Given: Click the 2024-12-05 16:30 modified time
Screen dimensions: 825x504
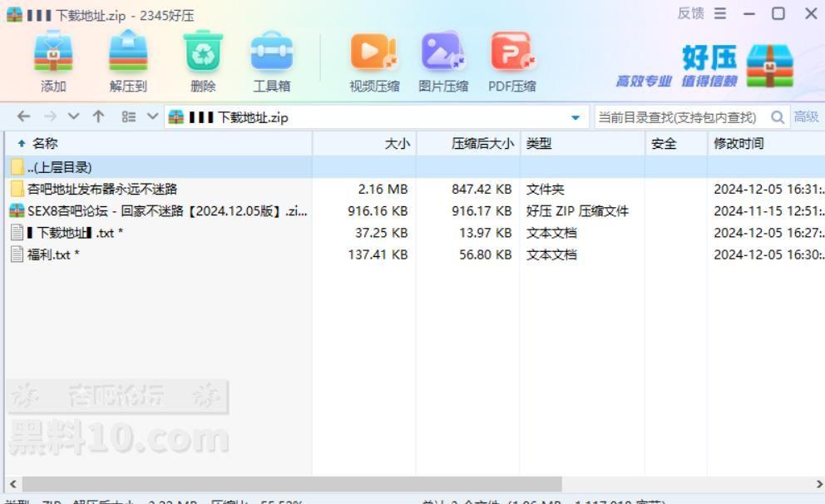Looking at the screenshot, I should click(x=768, y=254).
